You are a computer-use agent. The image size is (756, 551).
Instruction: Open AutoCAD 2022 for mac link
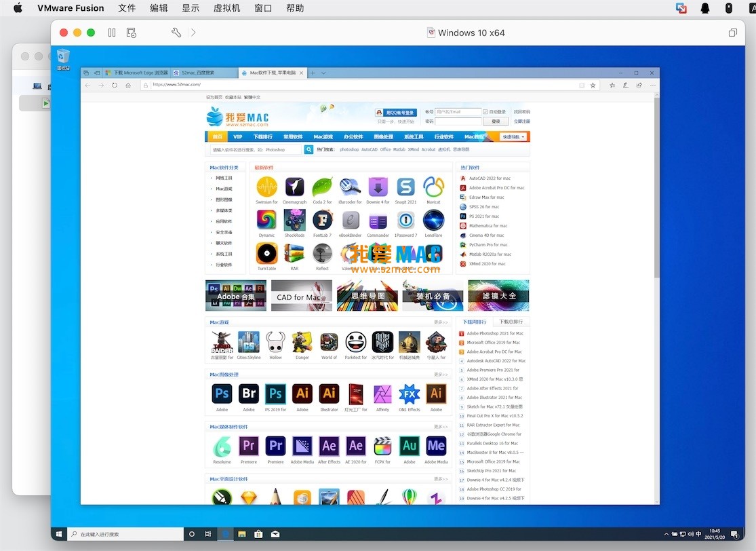490,178
